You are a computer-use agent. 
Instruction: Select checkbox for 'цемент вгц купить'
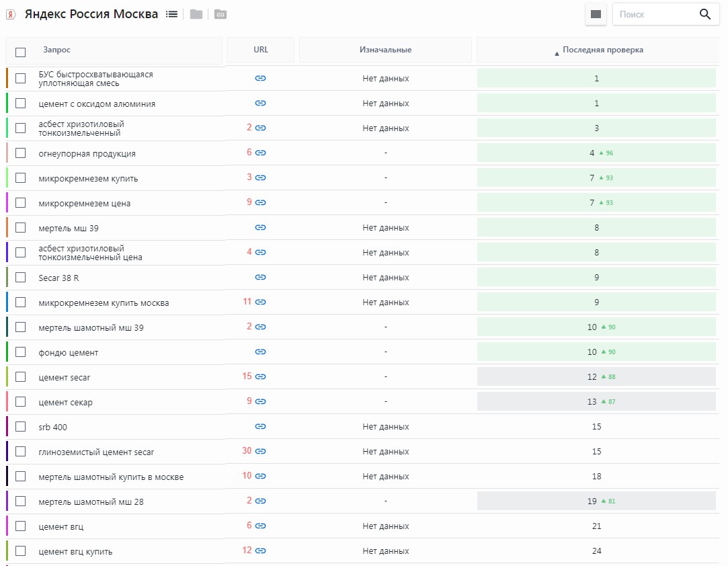point(21,551)
